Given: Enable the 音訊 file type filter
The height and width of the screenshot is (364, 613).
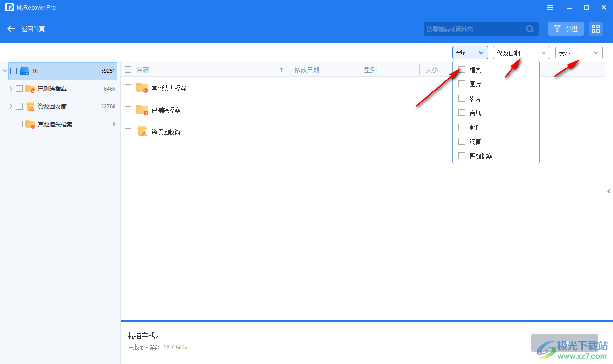Looking at the screenshot, I should (x=462, y=113).
